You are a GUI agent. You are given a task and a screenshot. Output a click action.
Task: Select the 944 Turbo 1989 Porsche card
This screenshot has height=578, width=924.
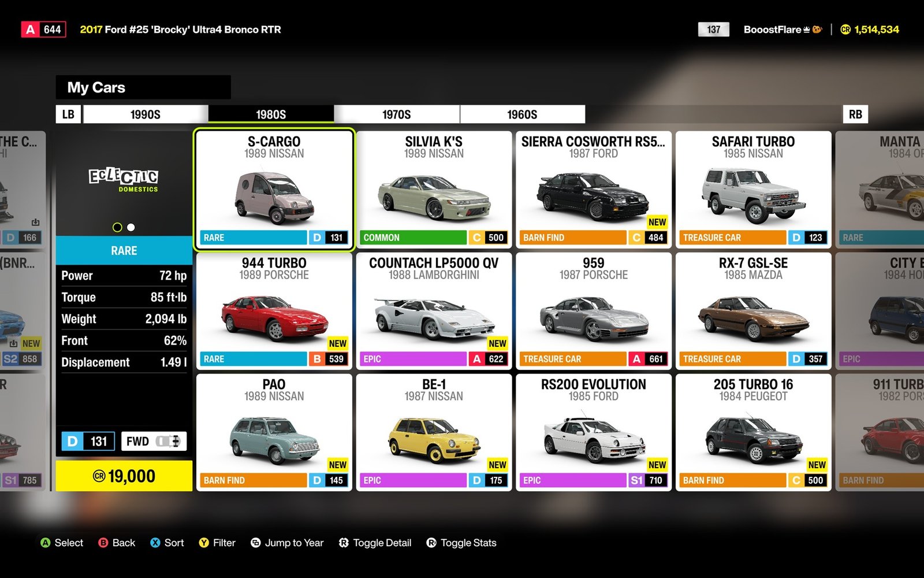[274, 311]
